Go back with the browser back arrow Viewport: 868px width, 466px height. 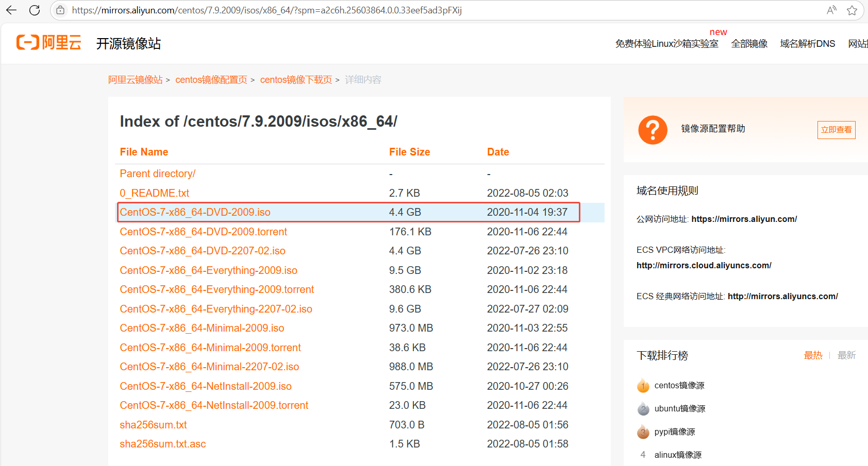11,10
